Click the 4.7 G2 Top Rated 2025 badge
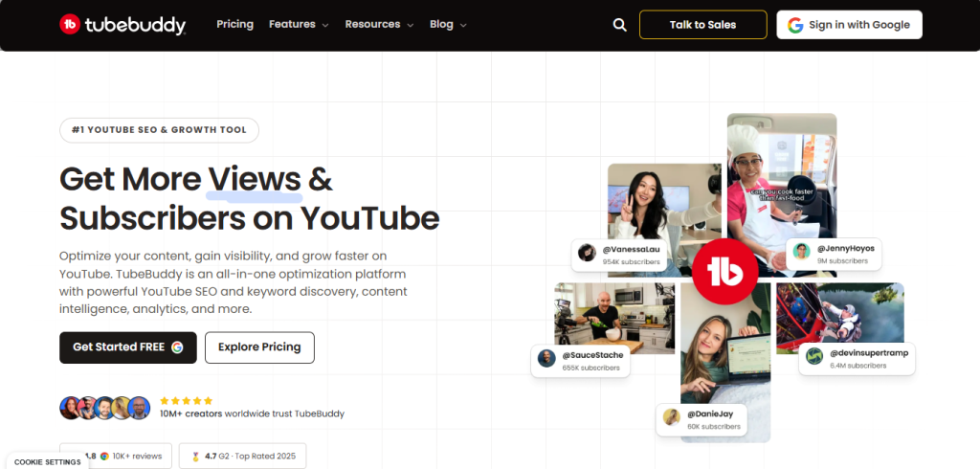The width and height of the screenshot is (980, 469). 242,456
